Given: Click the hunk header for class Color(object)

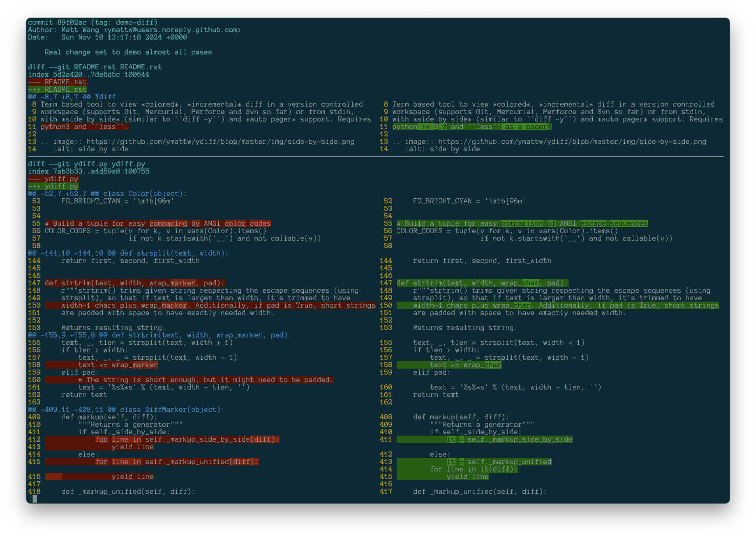Looking at the screenshot, I should (107, 194).
